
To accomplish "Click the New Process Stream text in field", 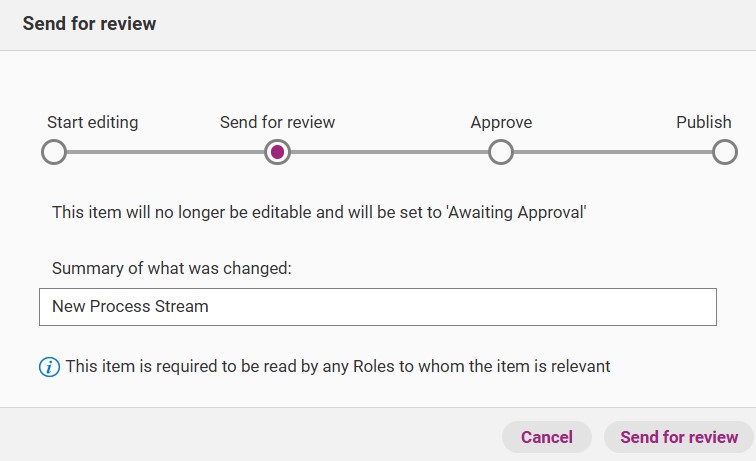I will [x=130, y=306].
